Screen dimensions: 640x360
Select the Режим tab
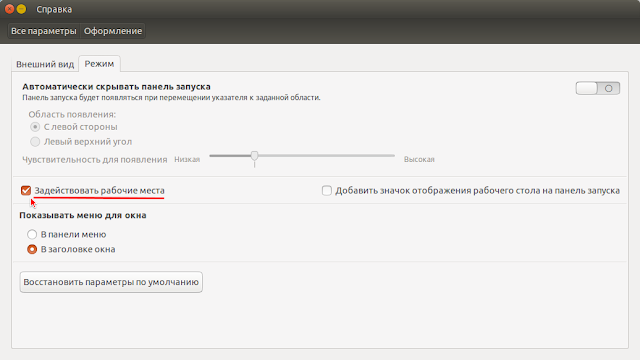(99, 64)
